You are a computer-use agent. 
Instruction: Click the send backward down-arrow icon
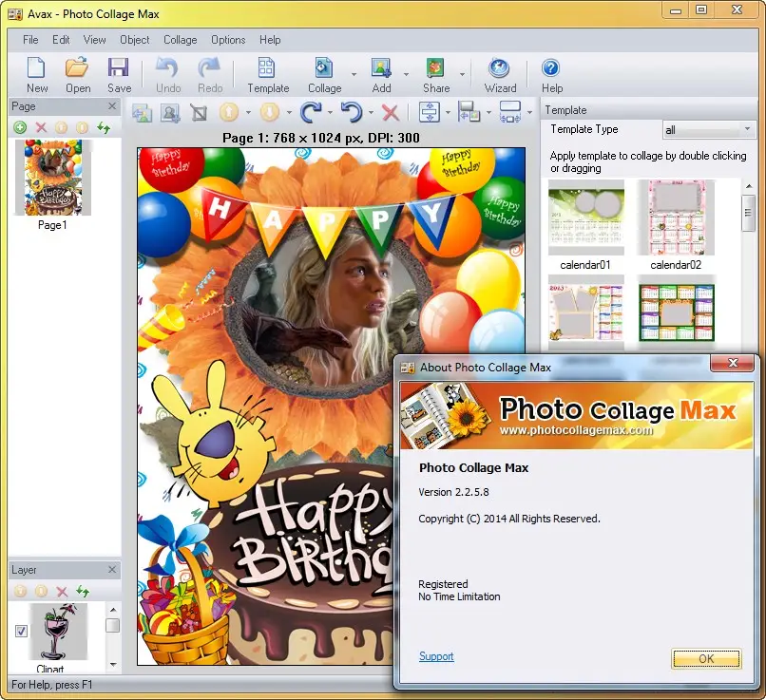(x=270, y=113)
